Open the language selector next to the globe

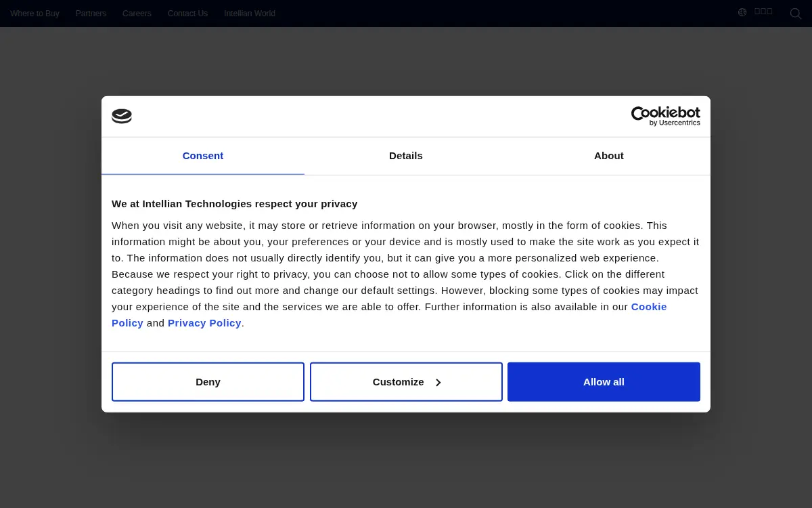(x=763, y=12)
